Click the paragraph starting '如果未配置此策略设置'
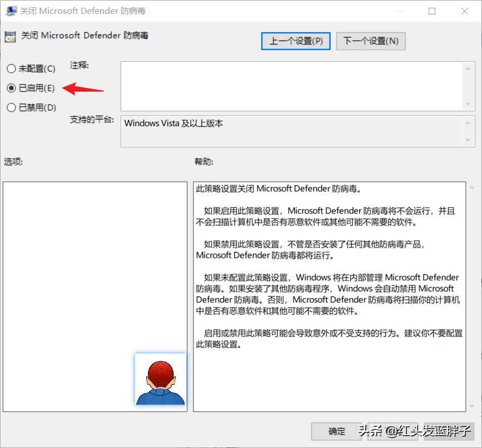 tap(327, 294)
